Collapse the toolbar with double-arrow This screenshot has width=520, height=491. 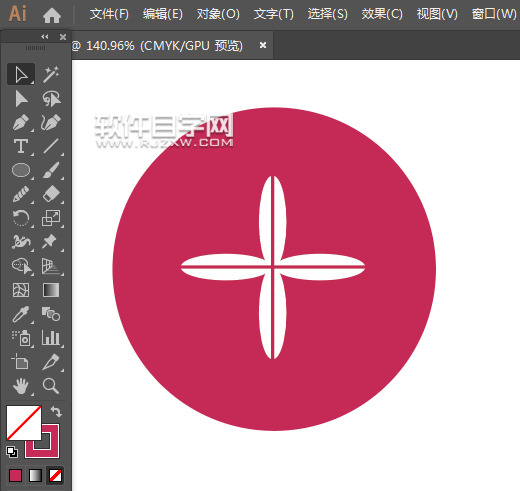(45, 37)
